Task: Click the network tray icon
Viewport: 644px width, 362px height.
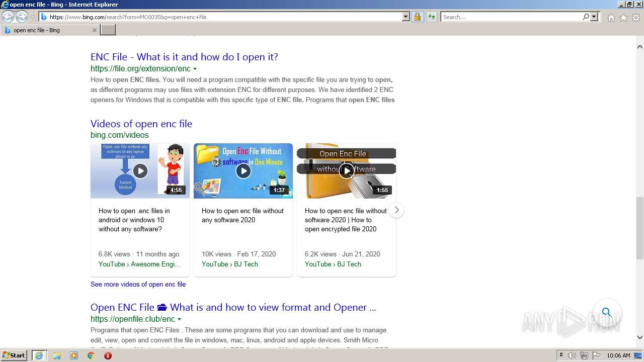Action: [584, 355]
